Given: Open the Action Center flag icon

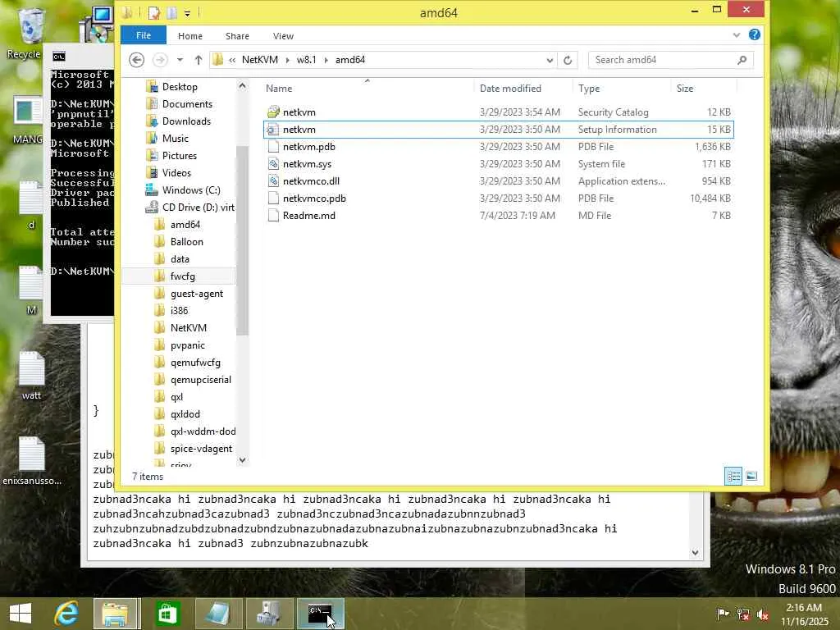Looking at the screenshot, I should tap(724, 614).
